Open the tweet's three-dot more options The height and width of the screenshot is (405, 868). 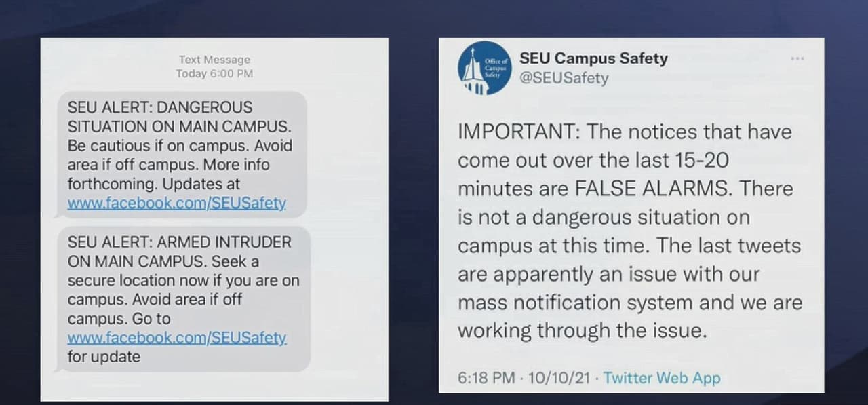click(797, 59)
